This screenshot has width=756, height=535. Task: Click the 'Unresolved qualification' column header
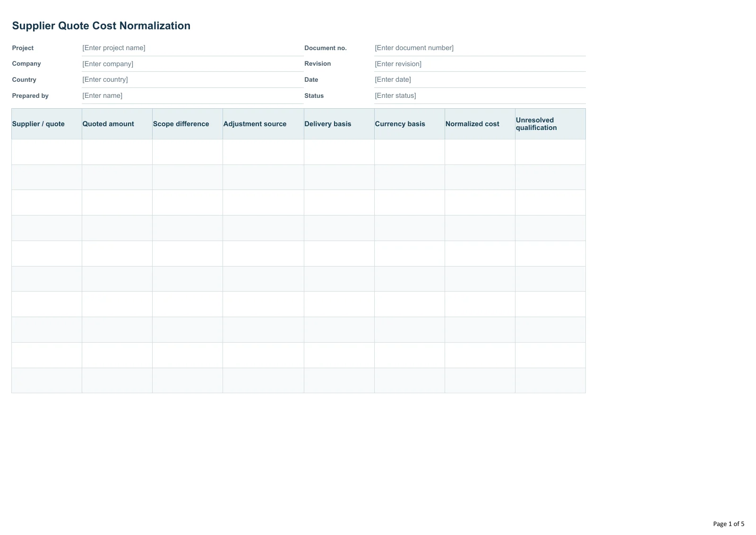[x=550, y=124]
